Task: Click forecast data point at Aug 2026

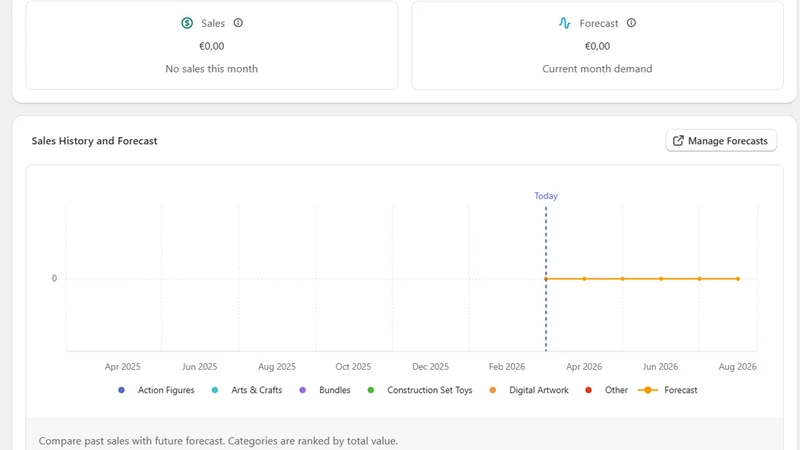Action: (x=738, y=279)
